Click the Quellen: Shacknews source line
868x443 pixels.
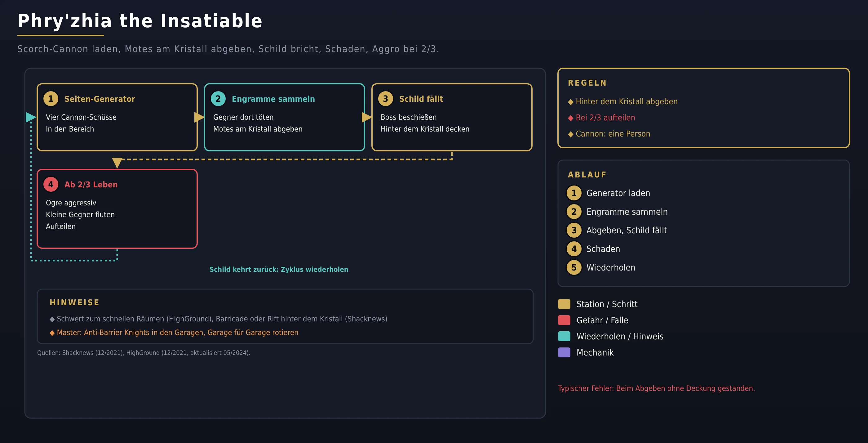[144, 353]
